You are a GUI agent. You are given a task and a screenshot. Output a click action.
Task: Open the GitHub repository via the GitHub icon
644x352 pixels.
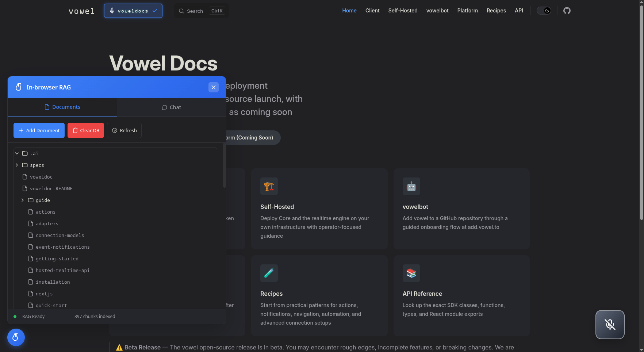click(x=567, y=11)
